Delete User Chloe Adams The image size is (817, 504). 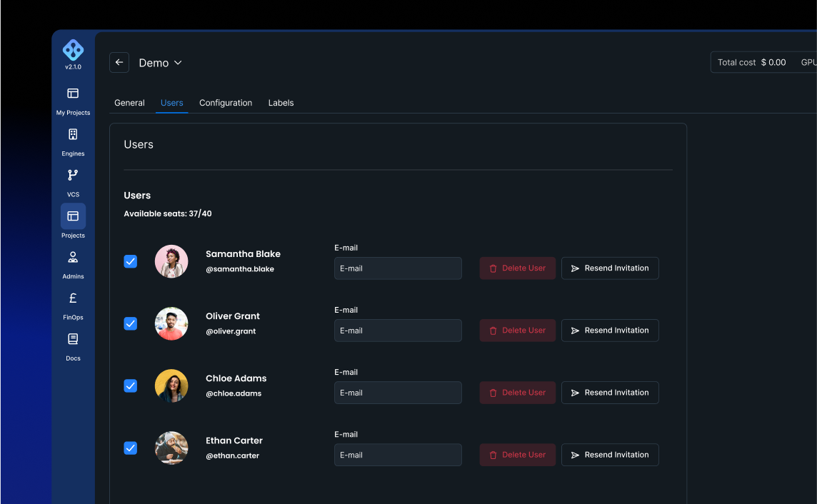point(517,393)
